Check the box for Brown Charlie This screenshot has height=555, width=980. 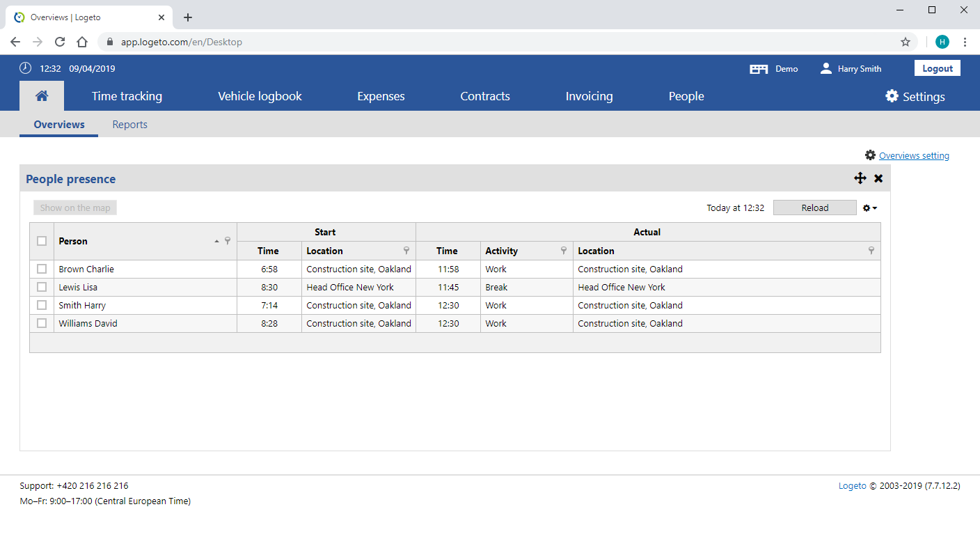pos(42,269)
